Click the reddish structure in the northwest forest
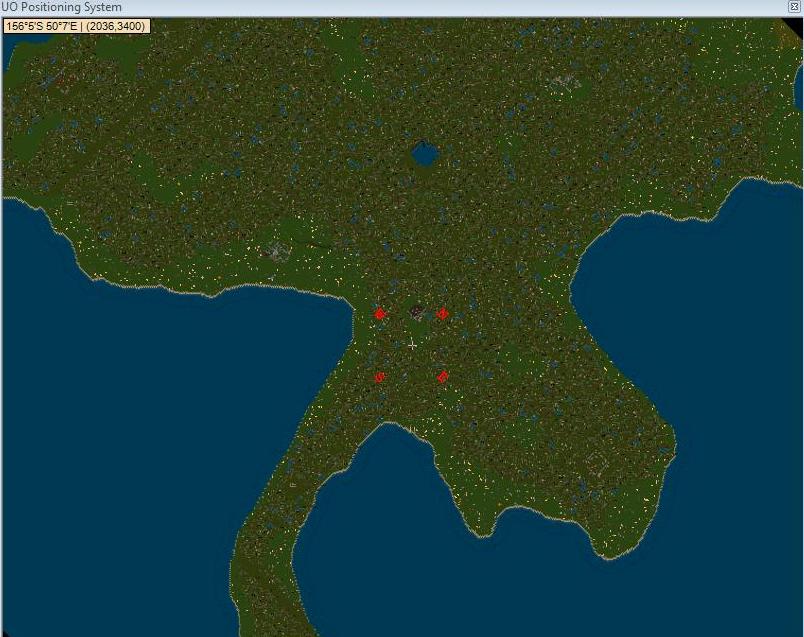 62,80
